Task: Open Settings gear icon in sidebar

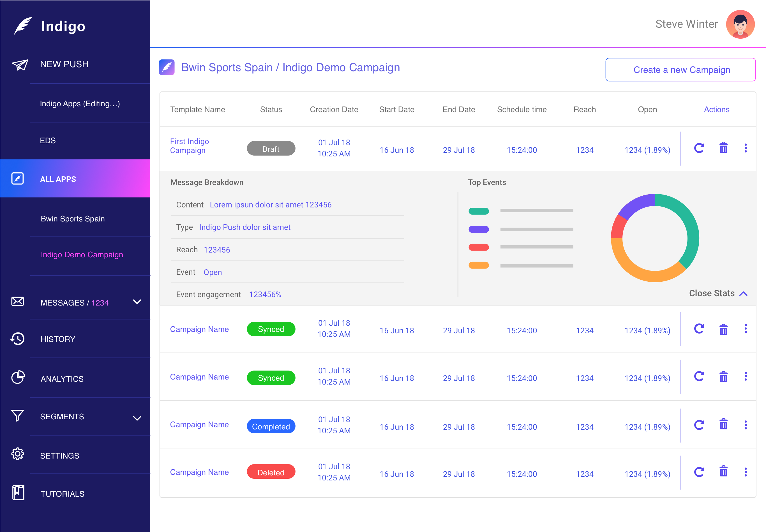Action: pos(18,454)
